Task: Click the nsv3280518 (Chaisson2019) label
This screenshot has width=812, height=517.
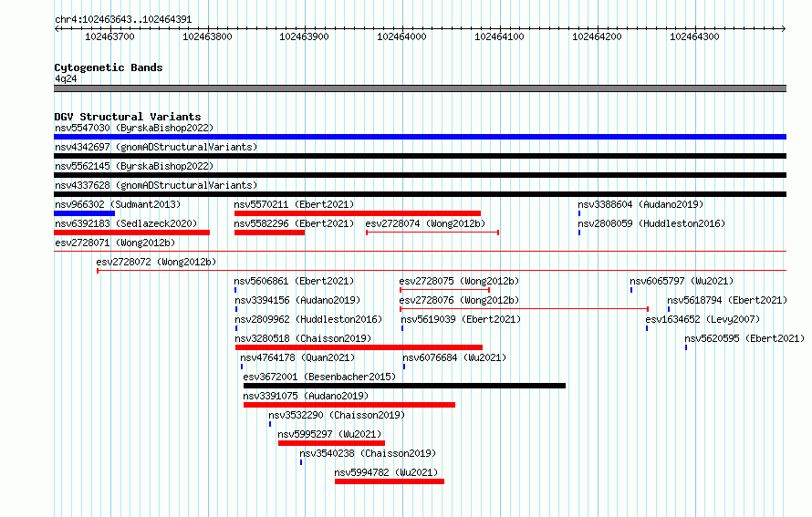Action: [304, 338]
